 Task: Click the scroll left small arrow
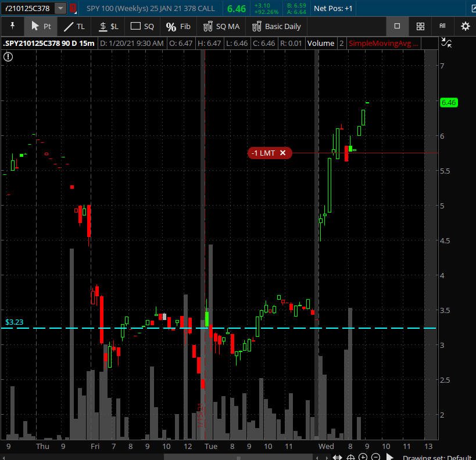[317, 458]
